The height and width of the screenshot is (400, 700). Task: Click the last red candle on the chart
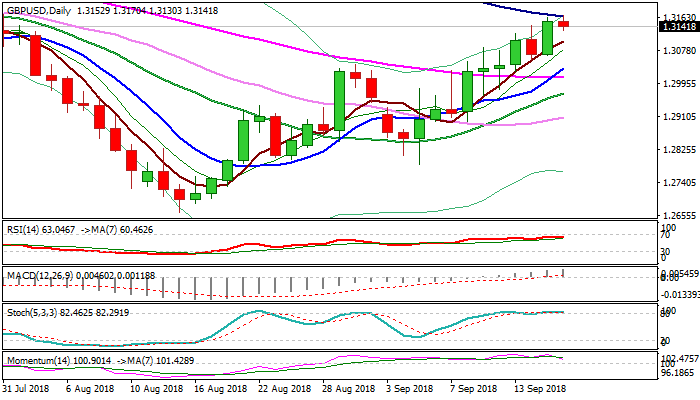click(x=565, y=23)
